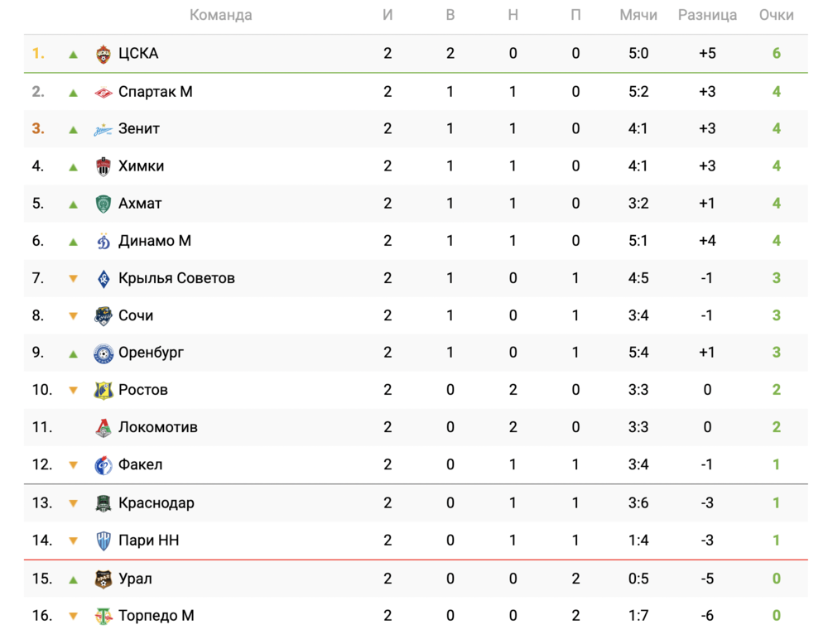Viewport: 828px width, 644px height.
Task: Click the Ural club emblem
Action: [x=103, y=579]
